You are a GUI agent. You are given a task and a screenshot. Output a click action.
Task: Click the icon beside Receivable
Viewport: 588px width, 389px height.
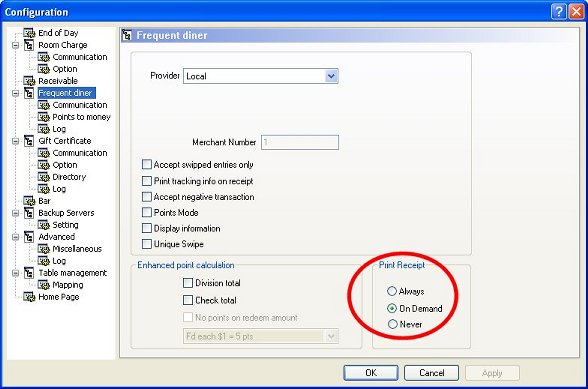tap(29, 81)
